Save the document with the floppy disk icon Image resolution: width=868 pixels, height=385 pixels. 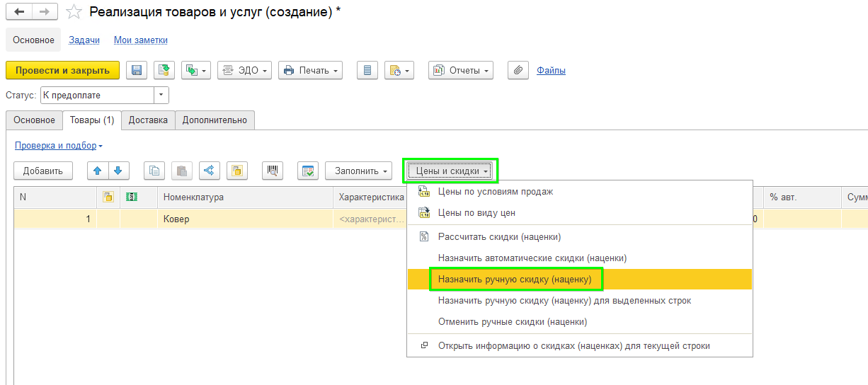pos(137,70)
